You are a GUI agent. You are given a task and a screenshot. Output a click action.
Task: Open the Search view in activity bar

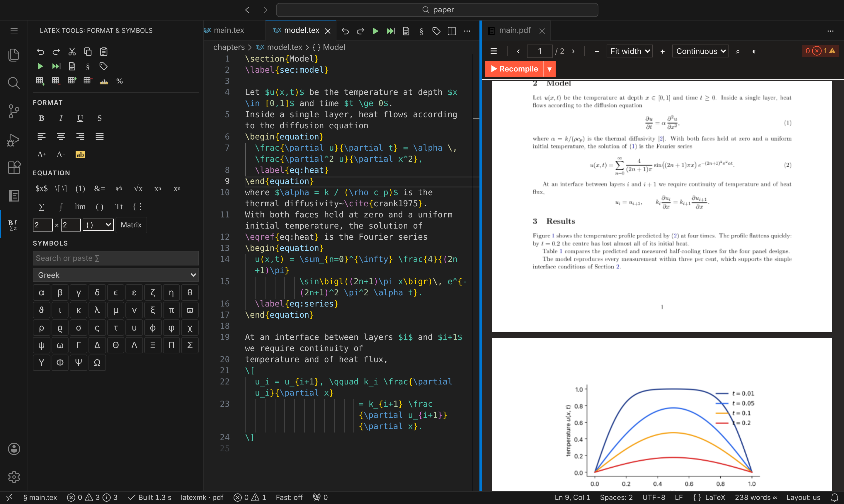(x=13, y=83)
